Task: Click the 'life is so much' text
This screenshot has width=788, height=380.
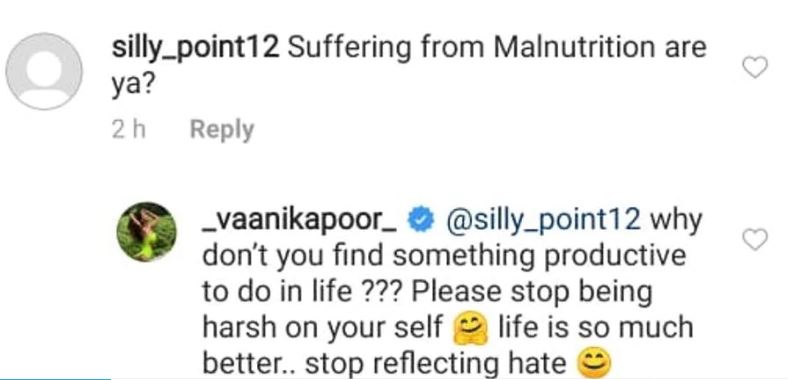Action: tap(596, 328)
